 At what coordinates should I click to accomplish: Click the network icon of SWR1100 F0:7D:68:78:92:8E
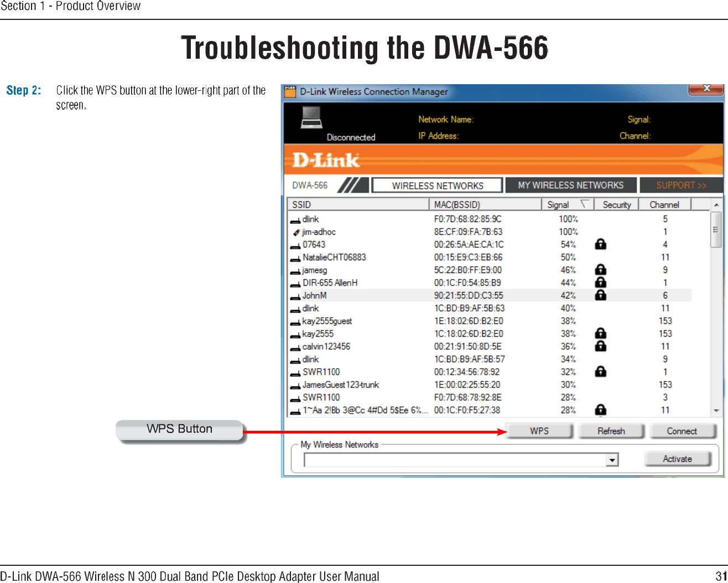296,398
